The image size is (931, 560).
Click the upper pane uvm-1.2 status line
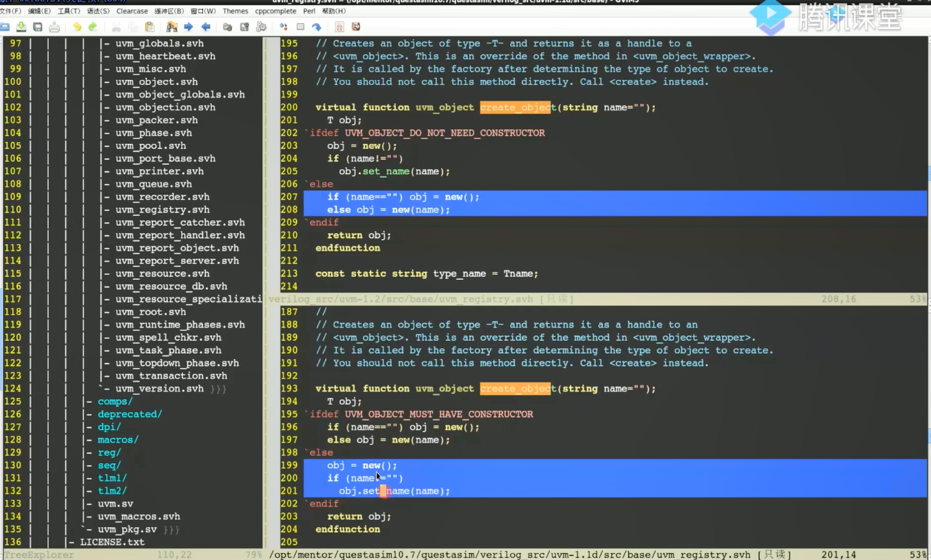click(x=597, y=299)
